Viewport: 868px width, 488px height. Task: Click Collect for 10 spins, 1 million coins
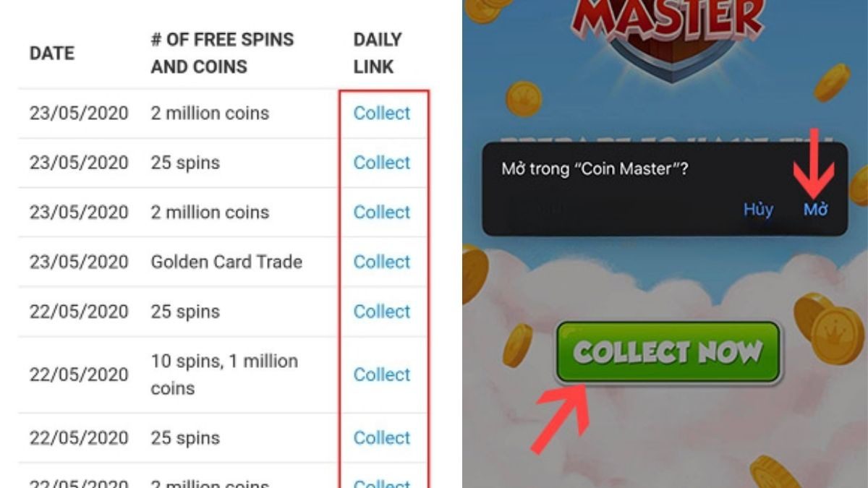pos(382,374)
